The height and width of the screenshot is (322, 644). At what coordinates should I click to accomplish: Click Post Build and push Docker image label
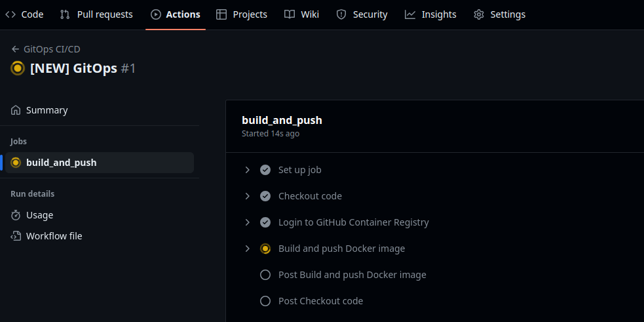pyautogui.click(x=352, y=275)
